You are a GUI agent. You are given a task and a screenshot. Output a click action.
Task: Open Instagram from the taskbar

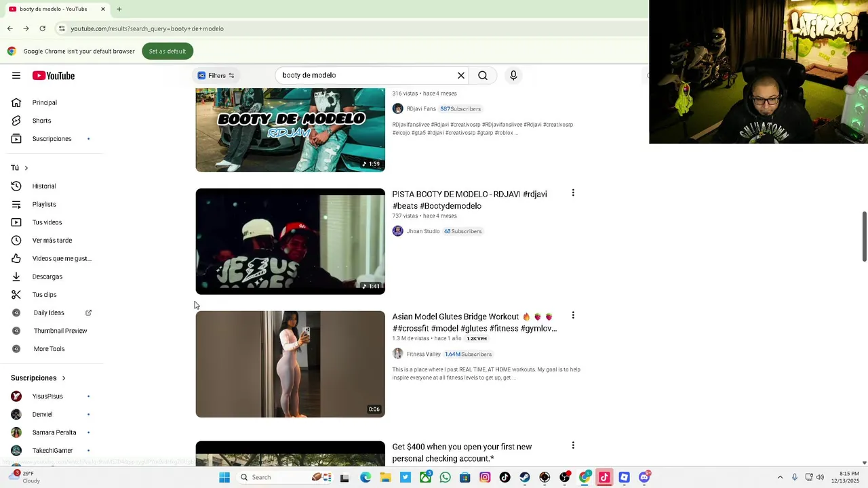pos(485,477)
